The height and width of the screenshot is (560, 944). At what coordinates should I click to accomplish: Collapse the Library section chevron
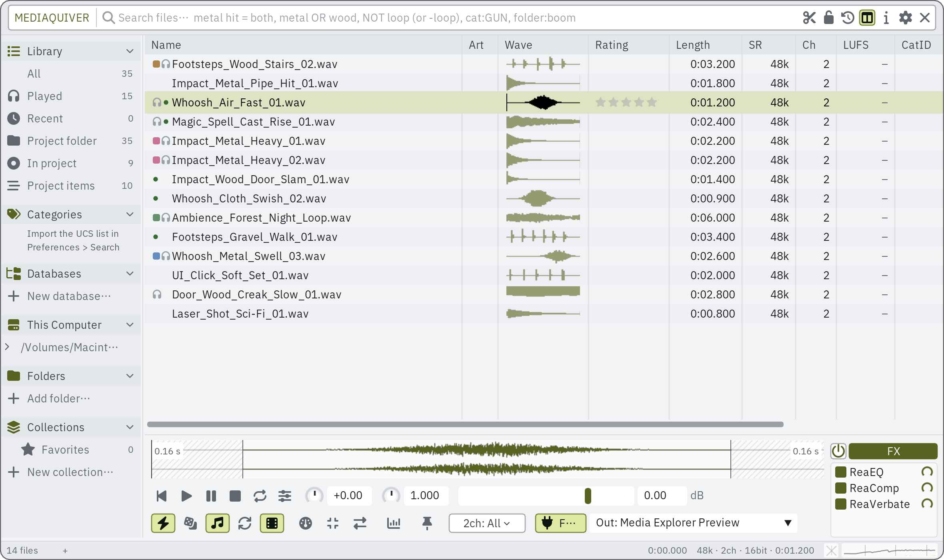click(130, 51)
